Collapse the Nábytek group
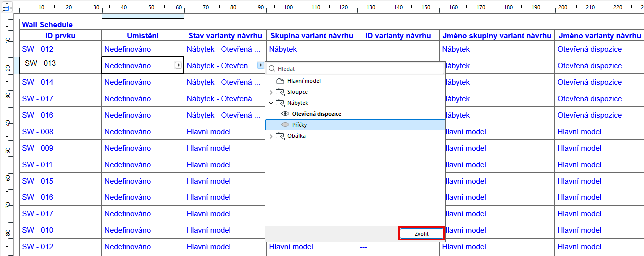This screenshot has height=256, width=644. point(271,103)
